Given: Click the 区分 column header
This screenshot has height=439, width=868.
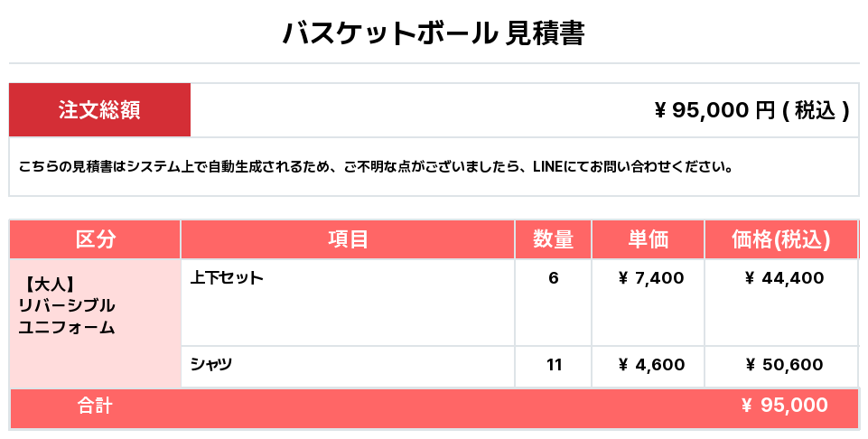Looking at the screenshot, I should 95,239.
